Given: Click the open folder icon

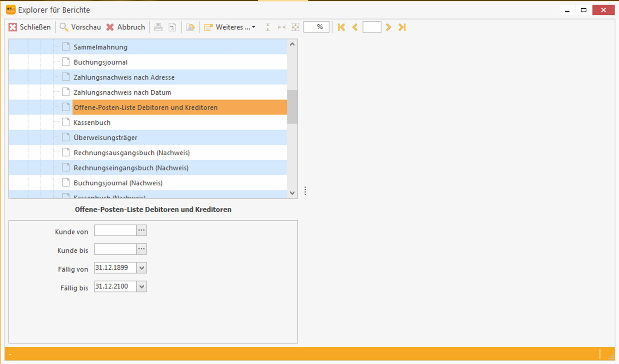Looking at the screenshot, I should coord(190,27).
